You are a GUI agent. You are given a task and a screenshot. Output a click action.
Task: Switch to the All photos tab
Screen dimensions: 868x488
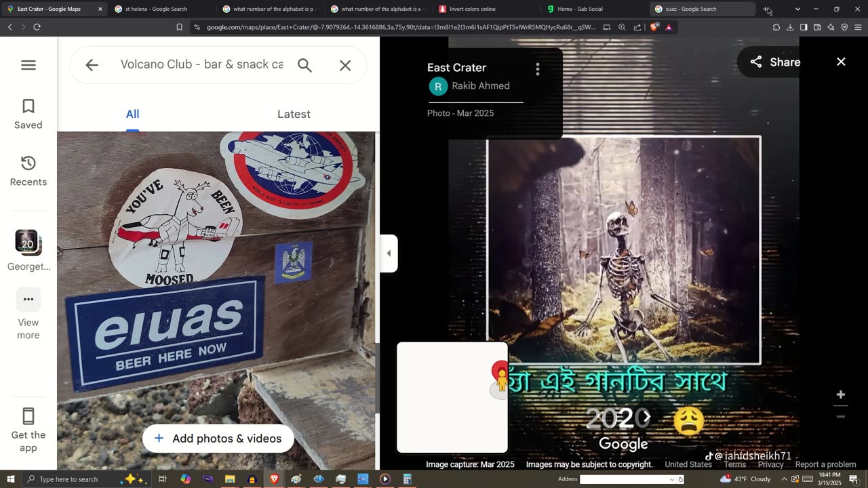[132, 114]
